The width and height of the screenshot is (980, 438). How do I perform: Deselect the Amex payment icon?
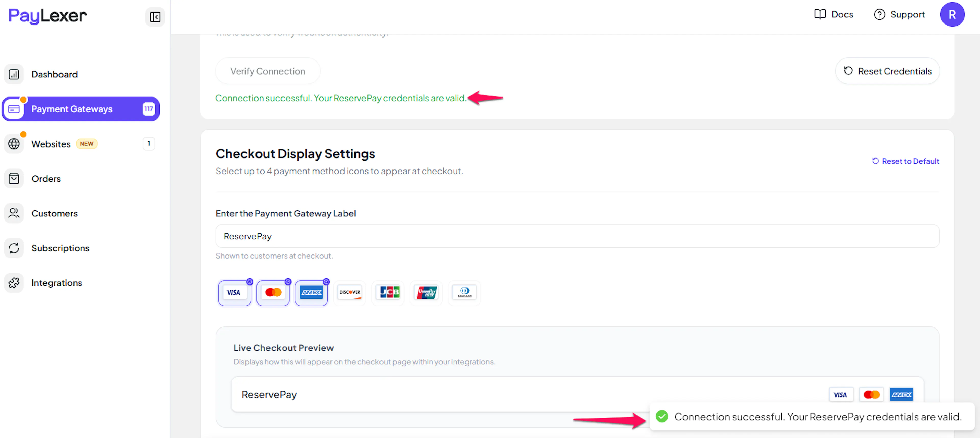311,293
